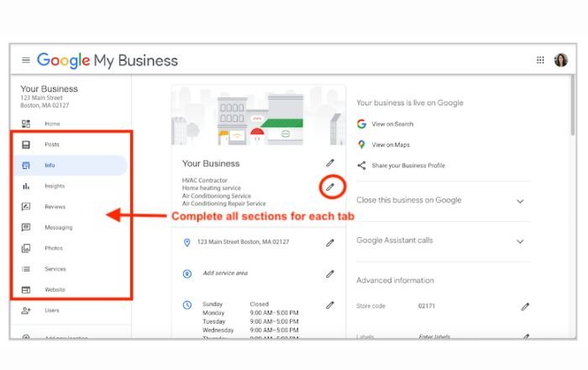
Task: Expand Close this business on Google
Action: 520,201
